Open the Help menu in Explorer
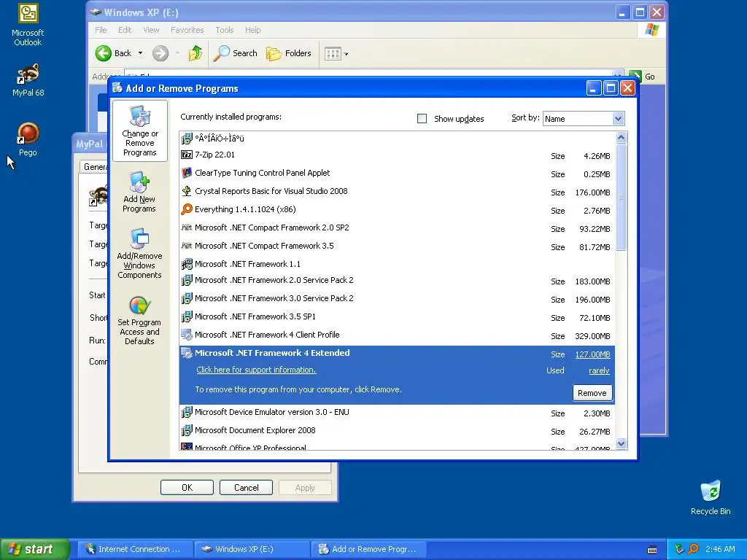The width and height of the screenshot is (747, 560). (253, 30)
